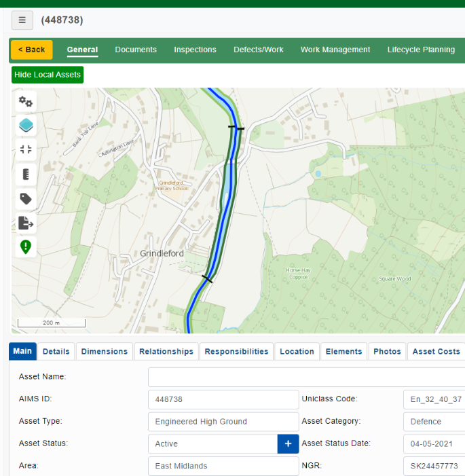Screen dimensions: 465x476
Task: Open the Responsibilities sub-tab
Action: [x=236, y=351]
